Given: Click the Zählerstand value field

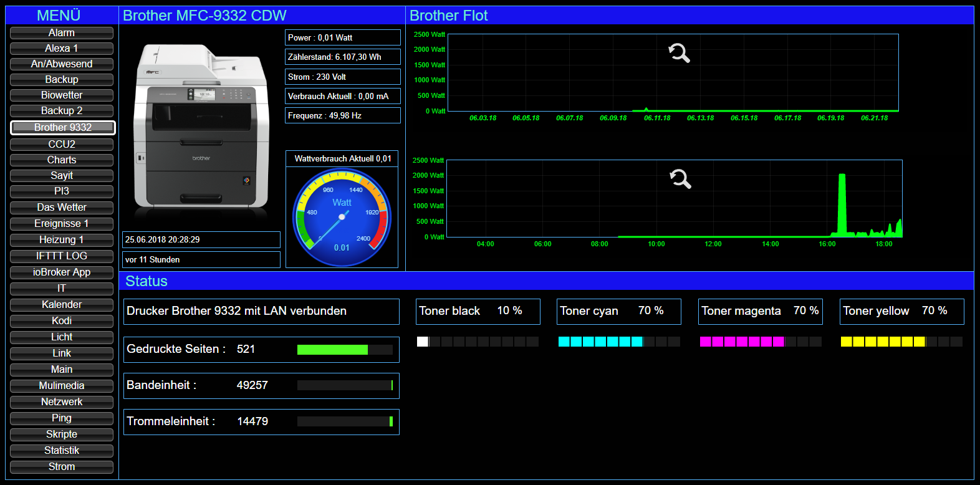Looking at the screenshot, I should tap(342, 57).
